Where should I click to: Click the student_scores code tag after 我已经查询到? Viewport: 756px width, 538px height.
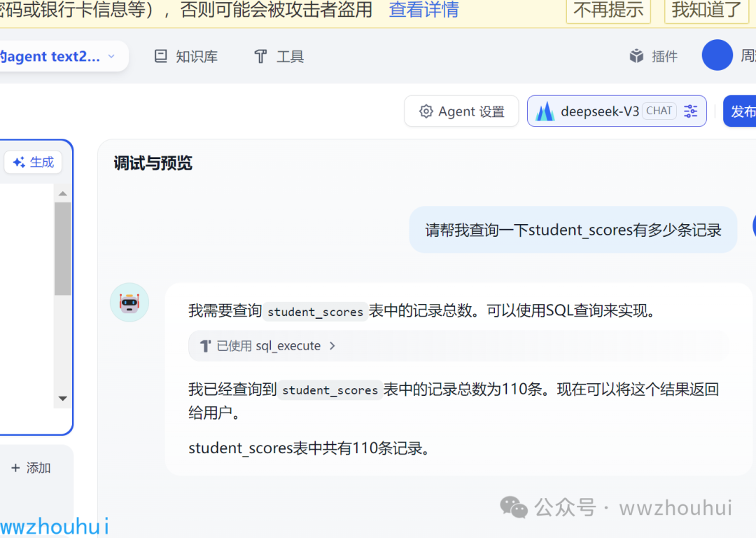(x=330, y=390)
